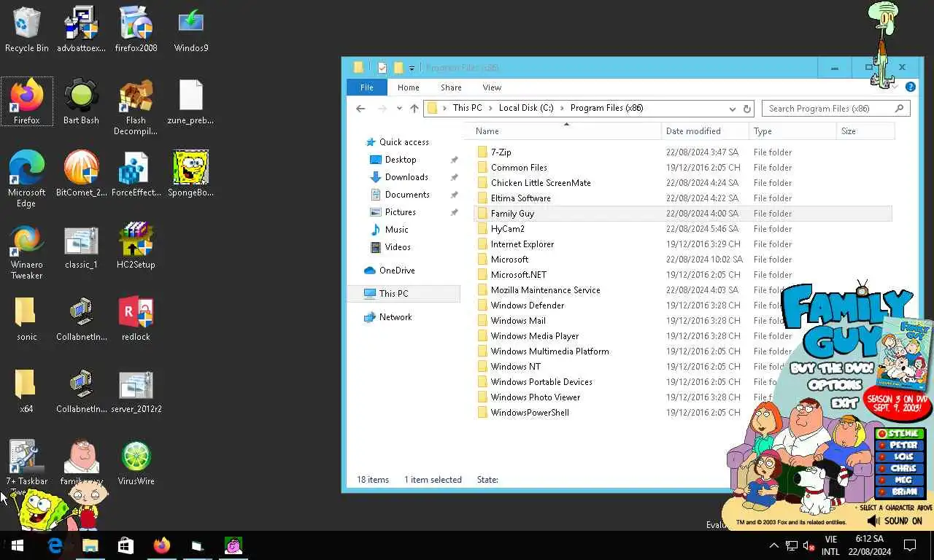Select the VirusWire desktop icon
Image resolution: width=934 pixels, height=560 pixels.
136,462
